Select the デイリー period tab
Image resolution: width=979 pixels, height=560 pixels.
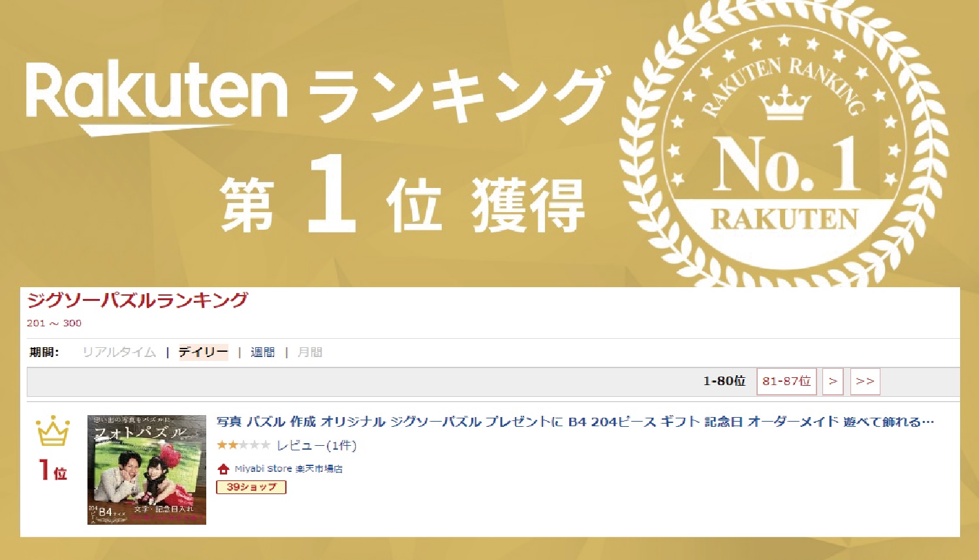(203, 352)
